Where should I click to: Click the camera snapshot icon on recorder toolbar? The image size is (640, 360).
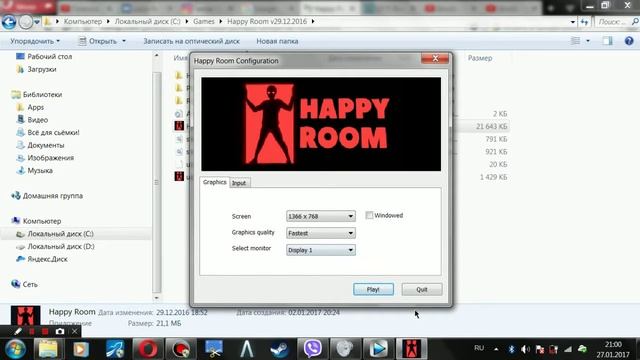(60, 331)
